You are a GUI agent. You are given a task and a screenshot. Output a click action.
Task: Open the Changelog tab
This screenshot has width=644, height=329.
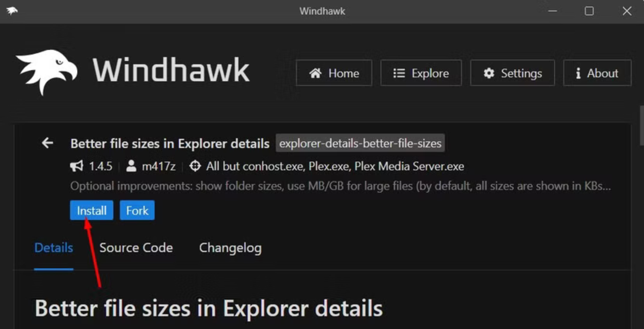230,248
